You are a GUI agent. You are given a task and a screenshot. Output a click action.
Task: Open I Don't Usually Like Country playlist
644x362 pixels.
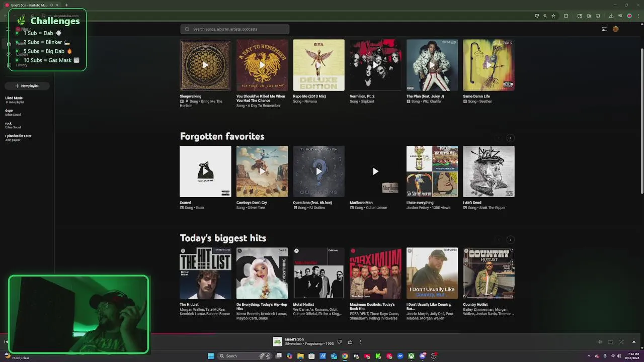[x=432, y=273]
